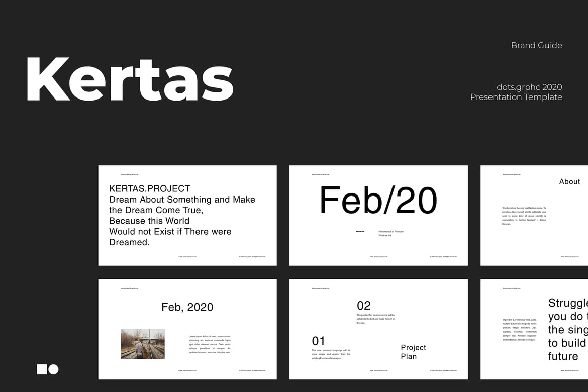Open the Feb/20 slide thumbnail
588x392 pixels.
coord(378,215)
